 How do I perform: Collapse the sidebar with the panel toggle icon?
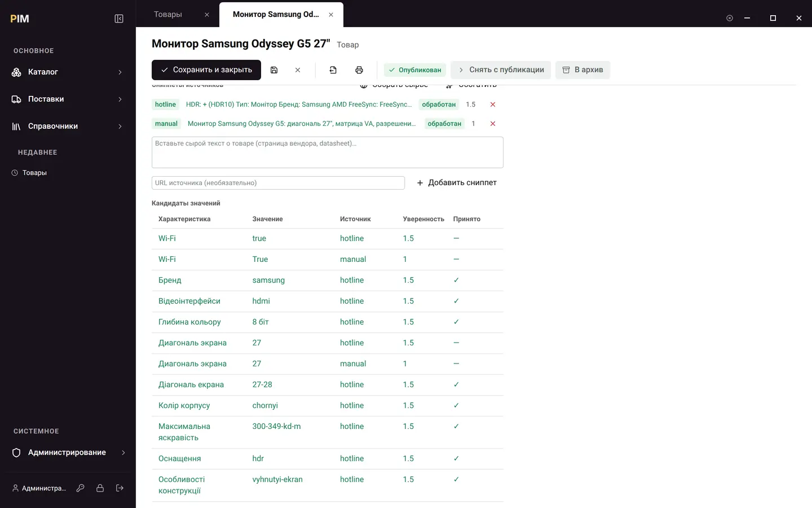(x=119, y=19)
